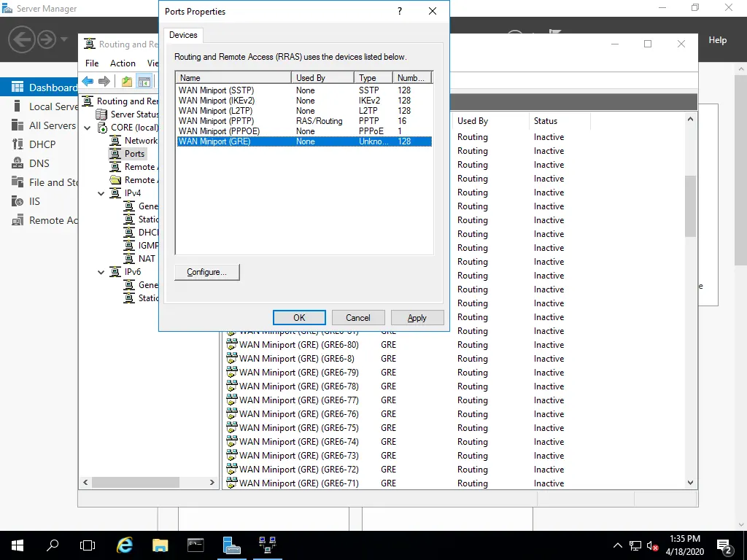
Task: Open the Help menu in Server Manager
Action: (x=717, y=40)
